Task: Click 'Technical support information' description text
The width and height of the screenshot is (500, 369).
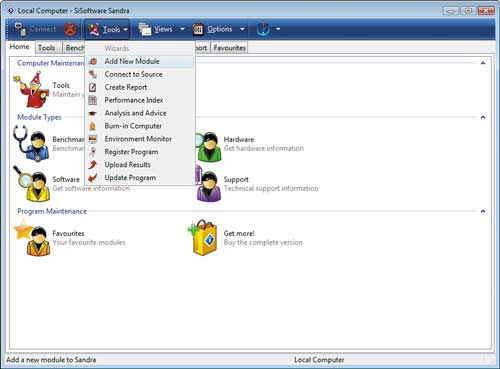Action: pyautogui.click(x=271, y=188)
